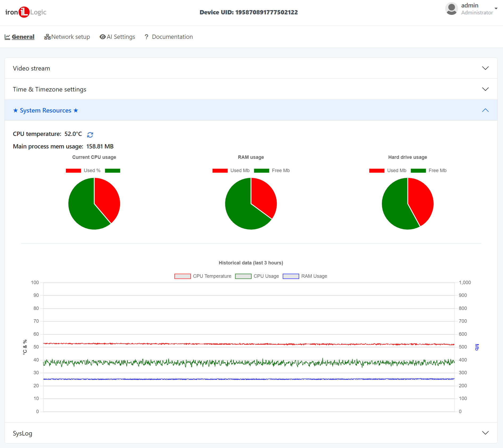
Task: Click the refresh CPU temperature icon
Action: coord(90,135)
